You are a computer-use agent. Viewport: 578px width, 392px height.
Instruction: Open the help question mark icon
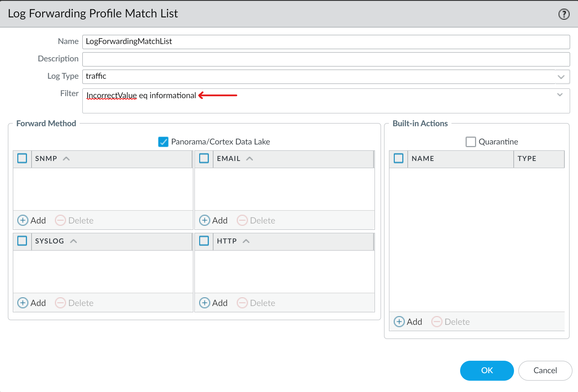tap(564, 14)
